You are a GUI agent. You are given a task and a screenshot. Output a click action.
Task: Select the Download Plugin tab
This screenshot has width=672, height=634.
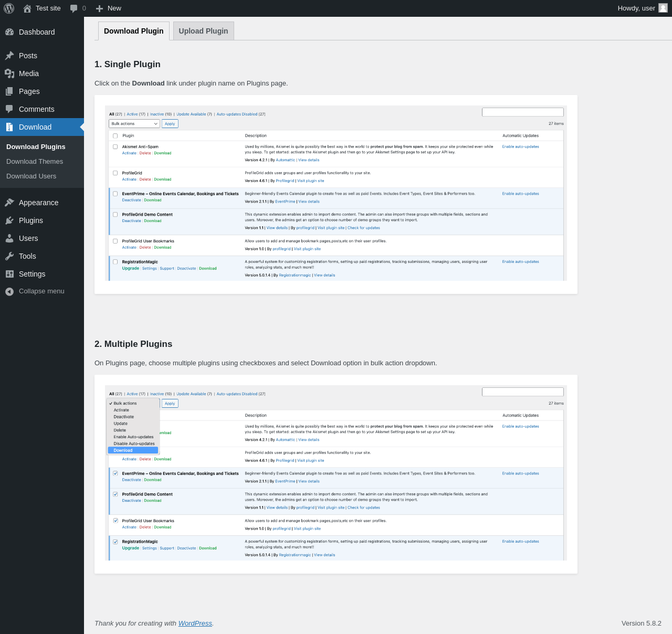point(133,31)
